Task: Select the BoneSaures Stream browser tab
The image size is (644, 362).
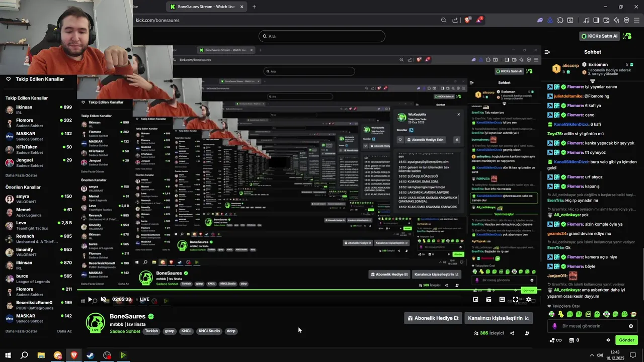Action: tap(206, 7)
